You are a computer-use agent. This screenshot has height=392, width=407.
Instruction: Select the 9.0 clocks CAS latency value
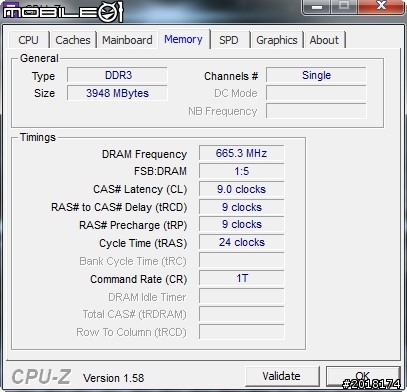pyautogui.click(x=242, y=189)
